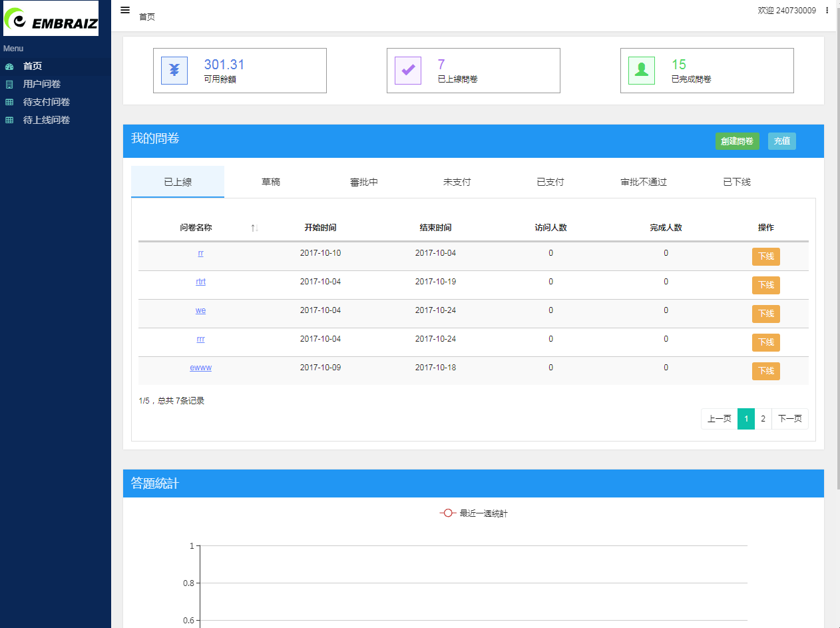Toggle the hamburger menu icon
Screen dimensions: 840x628
[x=125, y=10]
